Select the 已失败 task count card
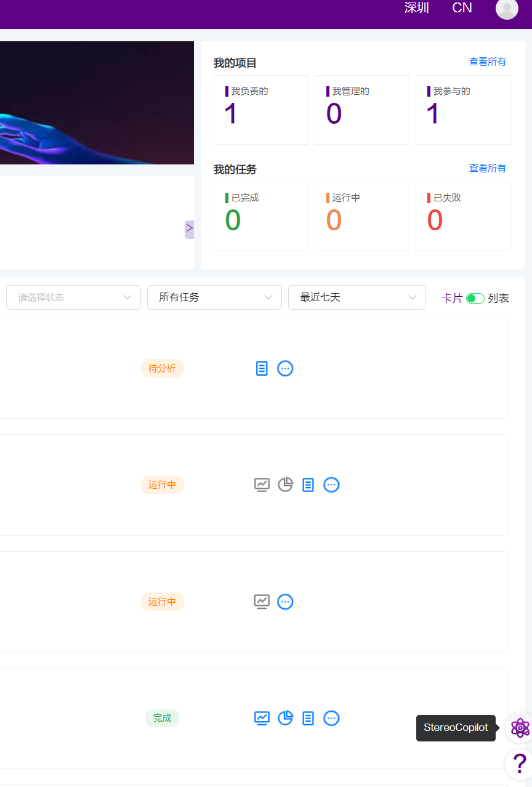532x787 pixels. pyautogui.click(x=463, y=216)
